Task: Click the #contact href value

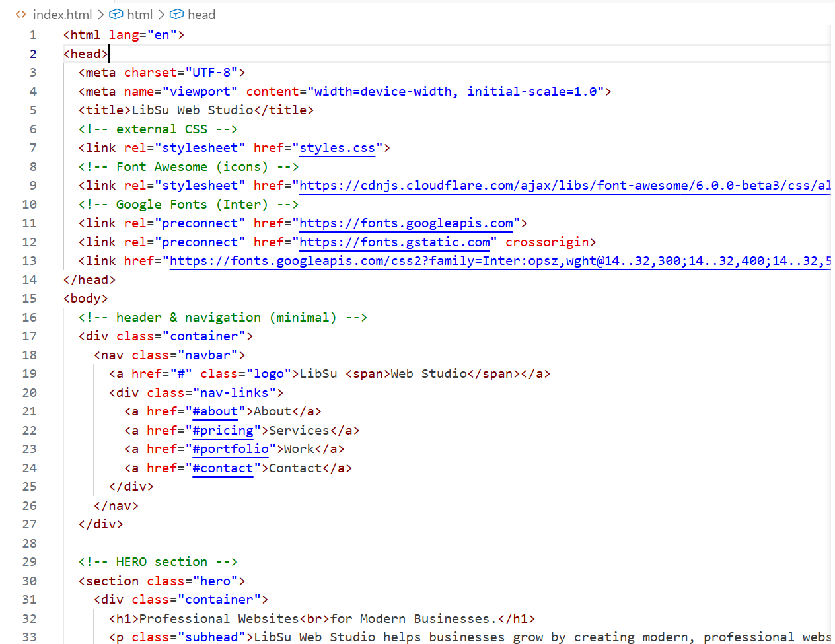Action: (223, 468)
